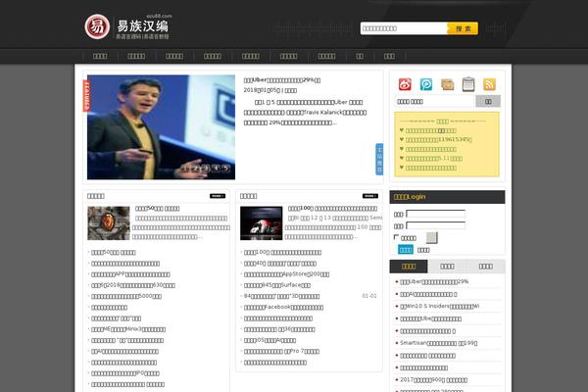Click the Travis Kalanick slideshow image
Screen dimensions: 588x392
coord(161,127)
